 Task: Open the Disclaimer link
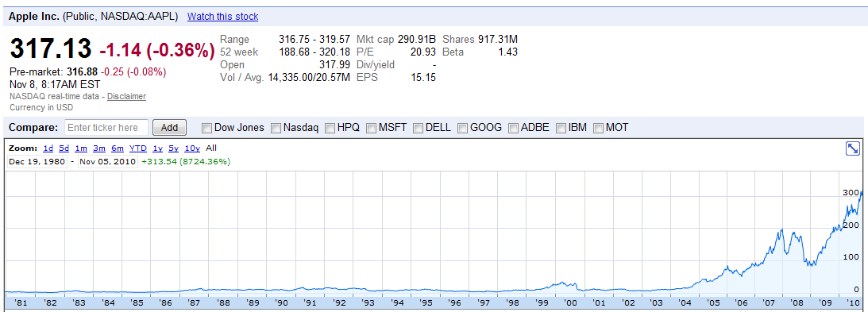coord(127,96)
